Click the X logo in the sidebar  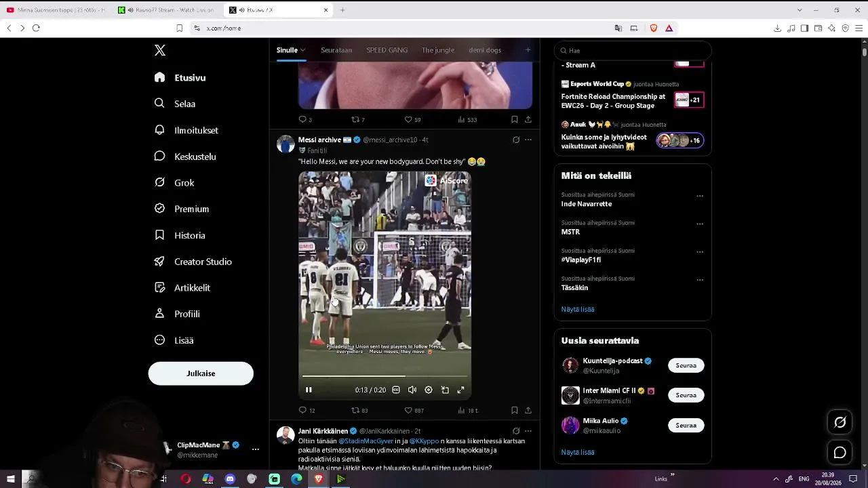[160, 51]
